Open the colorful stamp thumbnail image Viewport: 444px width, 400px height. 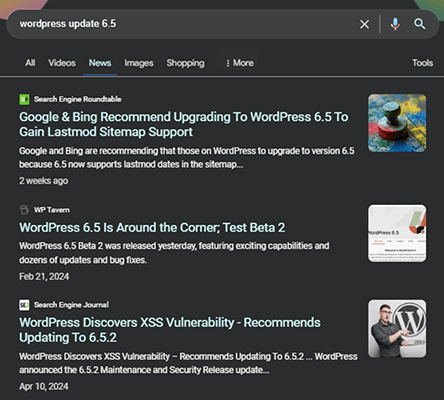397,123
